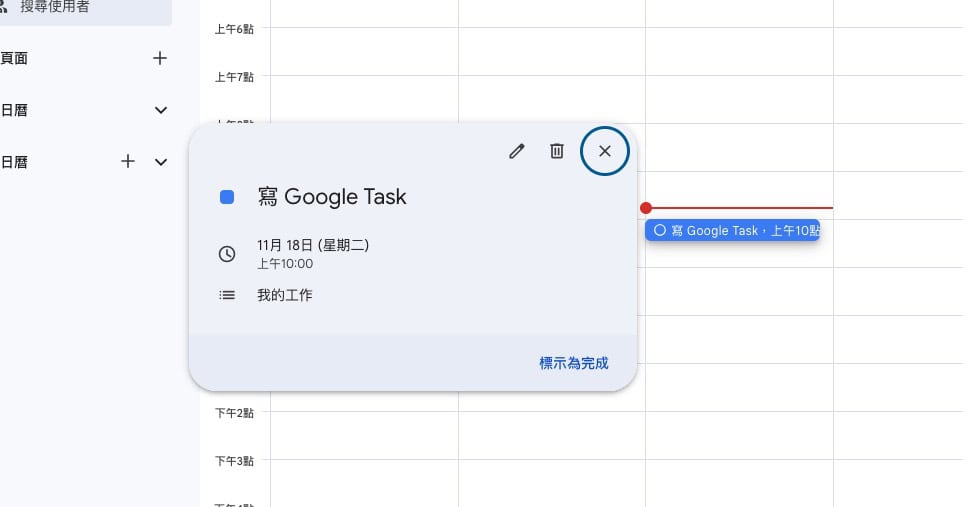
Task: Click the clock icon beside the date
Action: pos(227,254)
